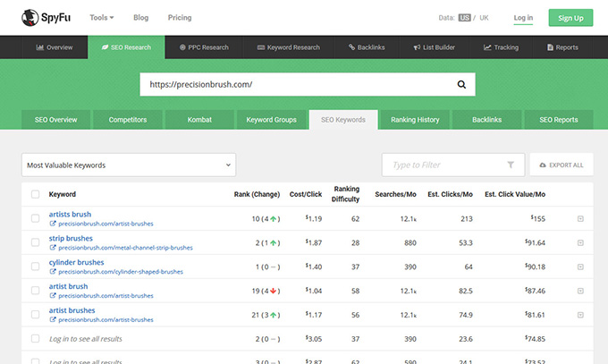Check the artists brush row checkbox
608x364 pixels.
pyautogui.click(x=35, y=218)
